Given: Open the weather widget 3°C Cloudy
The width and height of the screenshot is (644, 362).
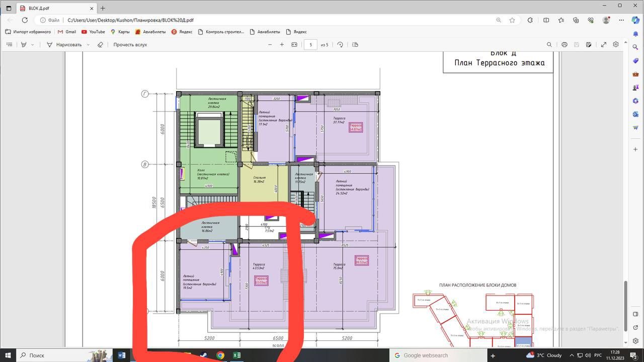Looking at the screenshot, I should click(x=544, y=355).
